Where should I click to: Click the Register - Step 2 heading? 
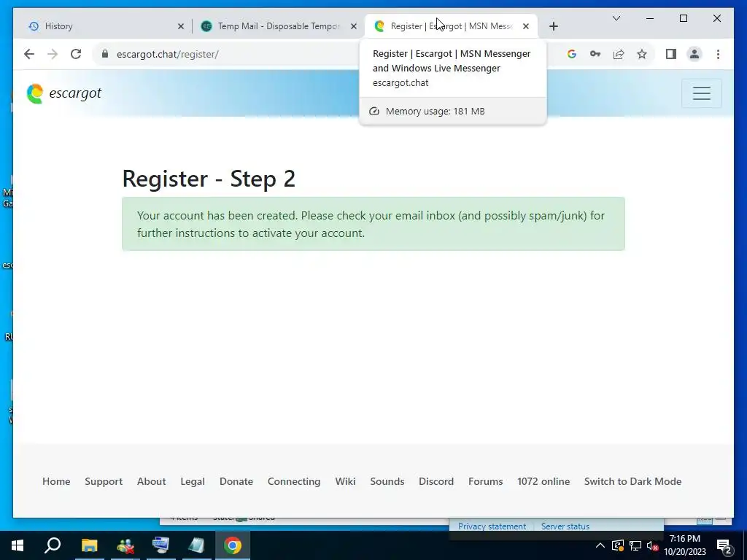coord(209,179)
